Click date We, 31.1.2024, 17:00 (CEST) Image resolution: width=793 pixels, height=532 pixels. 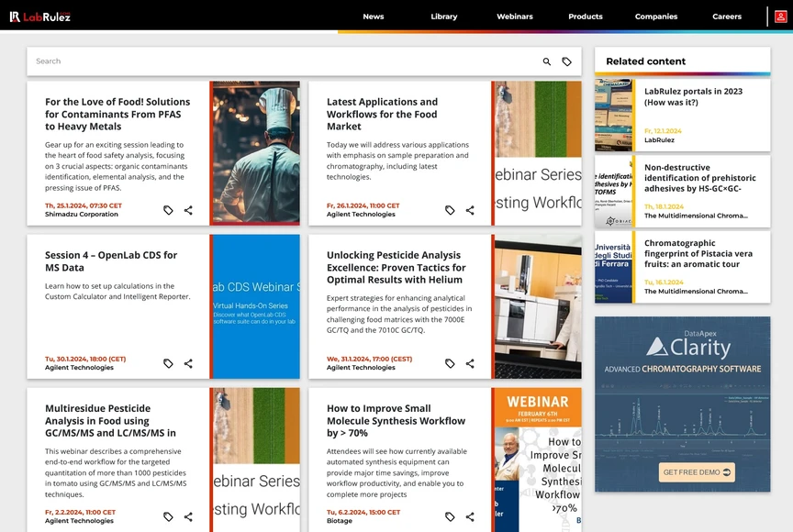tap(370, 359)
